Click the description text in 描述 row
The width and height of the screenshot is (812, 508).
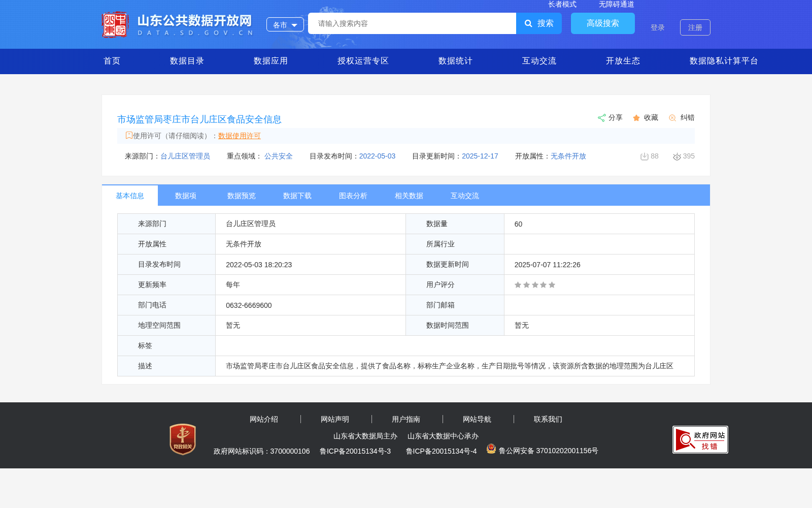450,366
